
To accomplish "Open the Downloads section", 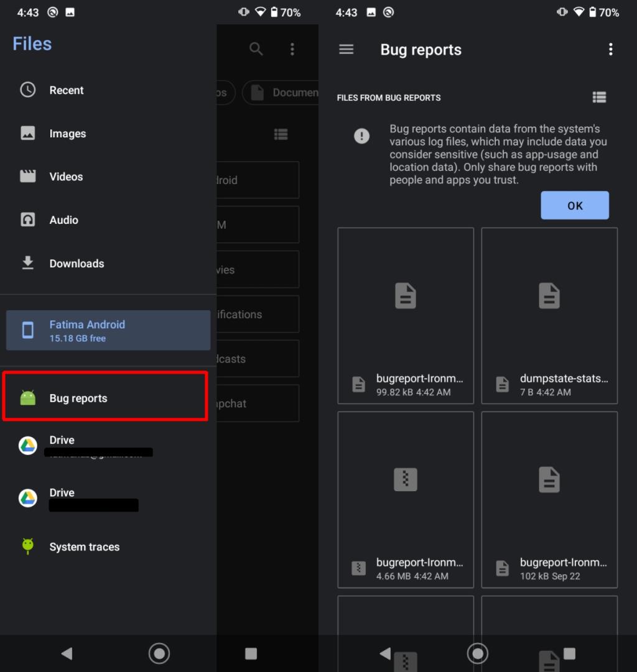I will coord(77,263).
